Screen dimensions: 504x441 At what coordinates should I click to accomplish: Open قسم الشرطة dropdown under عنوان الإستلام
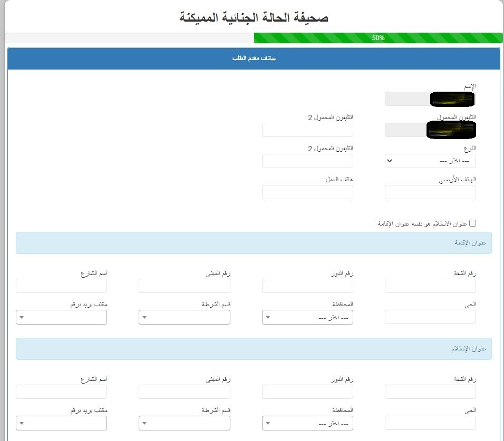(x=184, y=423)
